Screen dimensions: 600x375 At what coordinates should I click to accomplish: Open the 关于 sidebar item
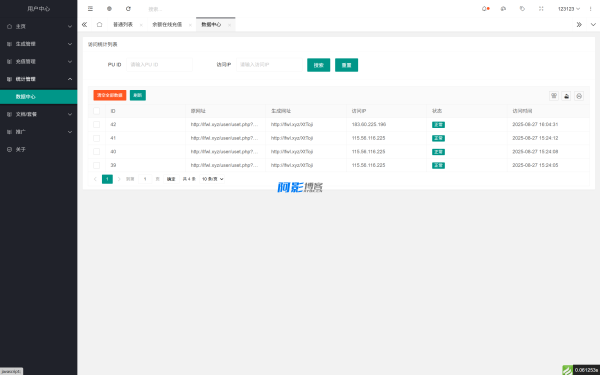point(38,149)
